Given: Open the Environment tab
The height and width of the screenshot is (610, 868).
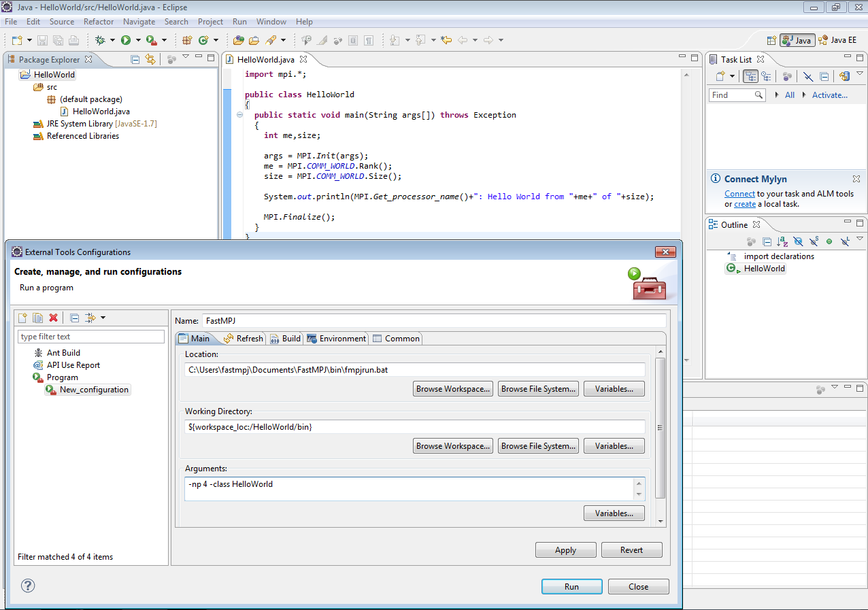Looking at the screenshot, I should (x=337, y=338).
